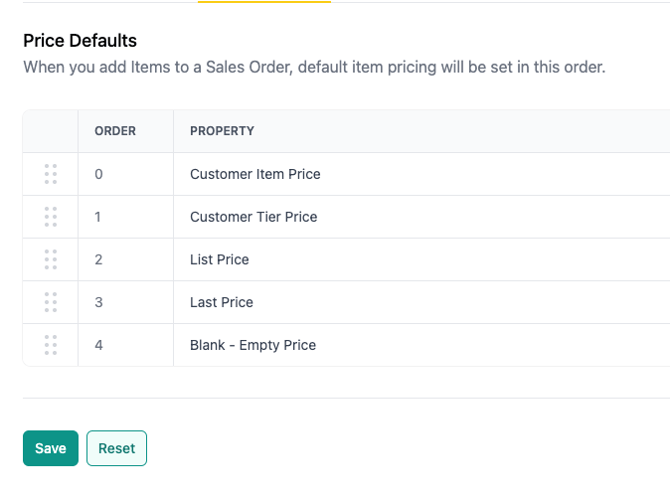The width and height of the screenshot is (670, 500).
Task: Click drag handle for Customer Item Price row
Action: [x=50, y=174]
